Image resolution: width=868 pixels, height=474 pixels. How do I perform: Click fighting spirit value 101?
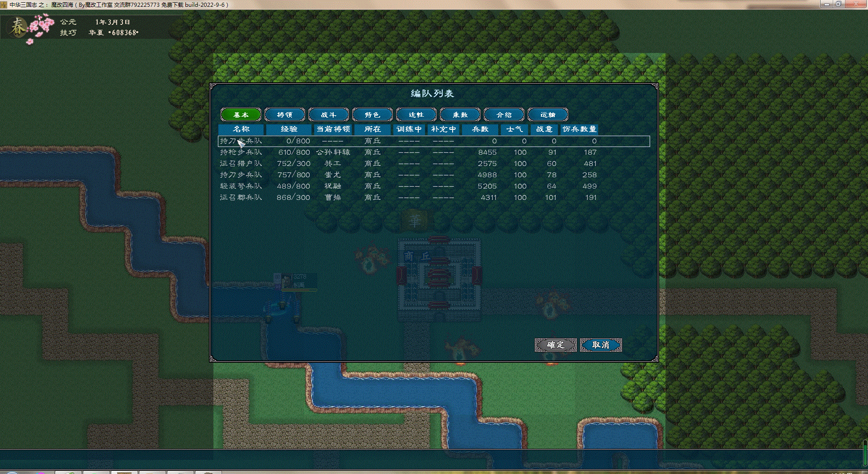click(551, 198)
